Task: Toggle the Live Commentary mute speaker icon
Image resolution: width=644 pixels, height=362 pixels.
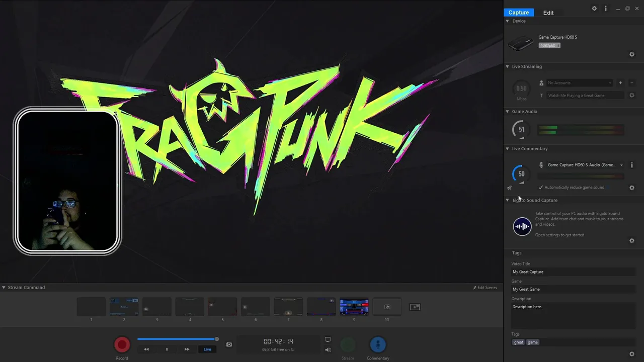Action: tap(510, 188)
